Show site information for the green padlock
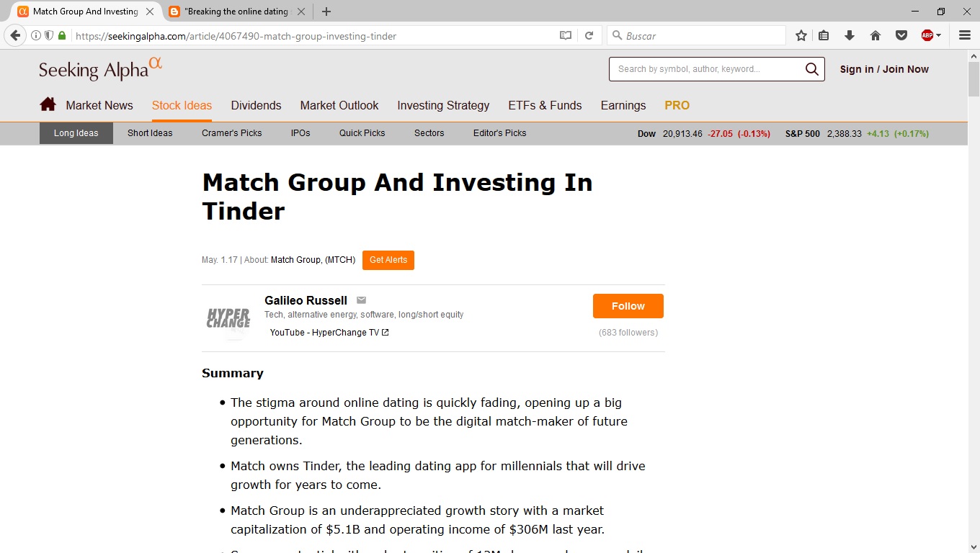 tap(62, 35)
